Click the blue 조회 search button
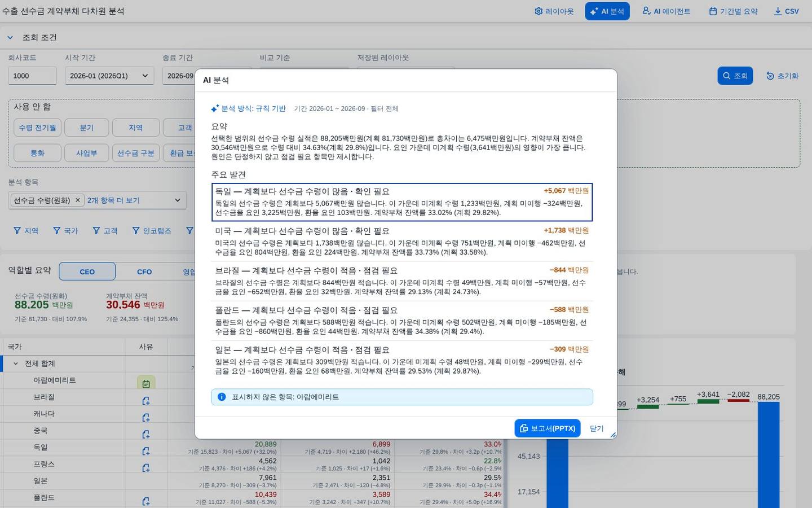 click(x=735, y=76)
